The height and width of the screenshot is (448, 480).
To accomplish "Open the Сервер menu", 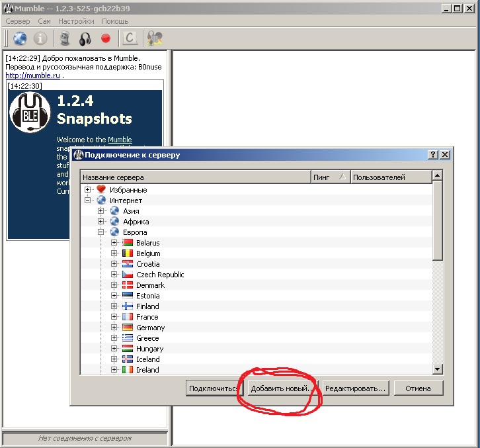I will coord(18,21).
